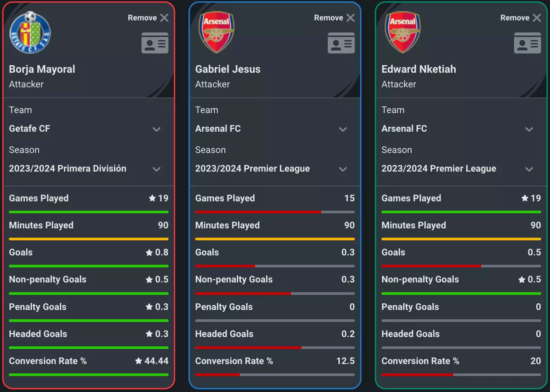Image resolution: width=550 pixels, height=392 pixels.
Task: Click the Getafe CF club crest
Action: (x=30, y=32)
